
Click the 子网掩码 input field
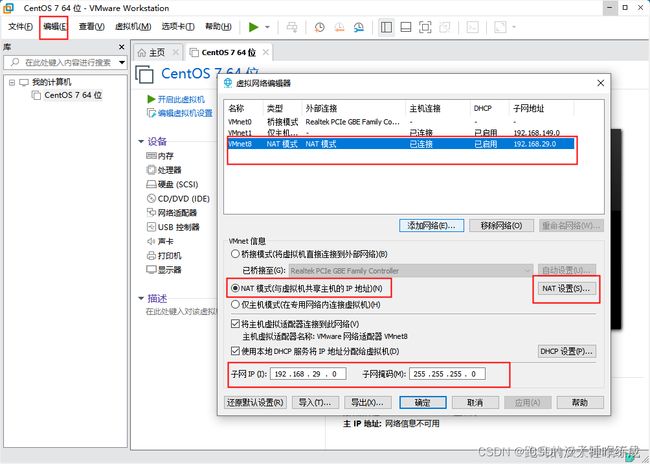pos(447,374)
